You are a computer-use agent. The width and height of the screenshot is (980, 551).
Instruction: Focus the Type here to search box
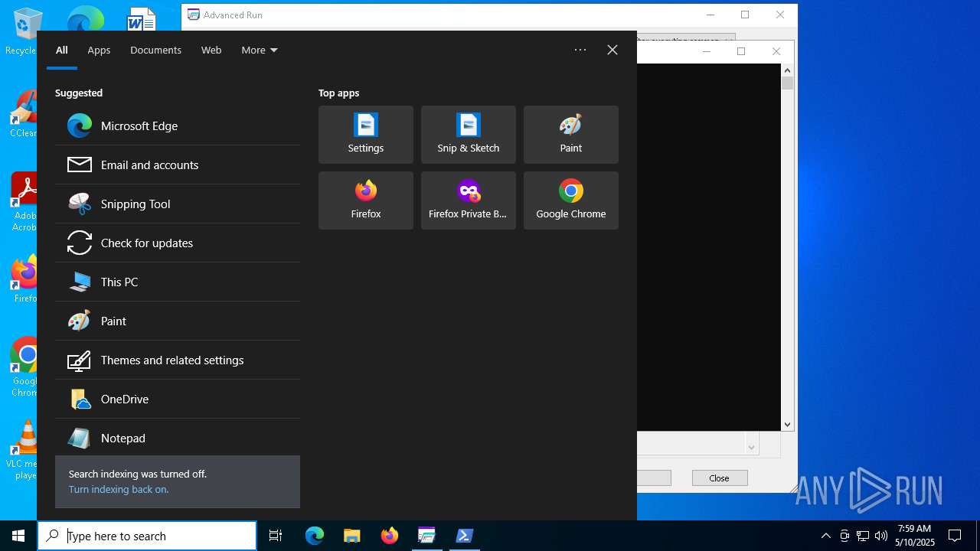tap(147, 536)
